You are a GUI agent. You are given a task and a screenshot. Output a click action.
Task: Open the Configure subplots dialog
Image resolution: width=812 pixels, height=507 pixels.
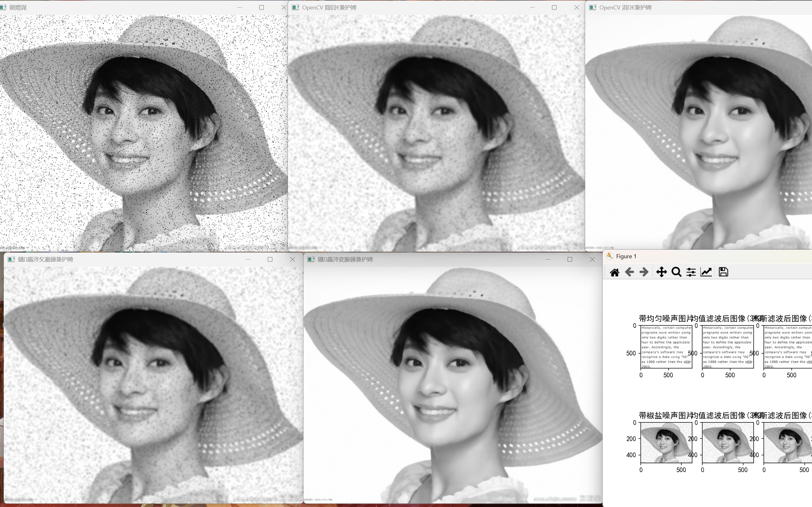691,272
